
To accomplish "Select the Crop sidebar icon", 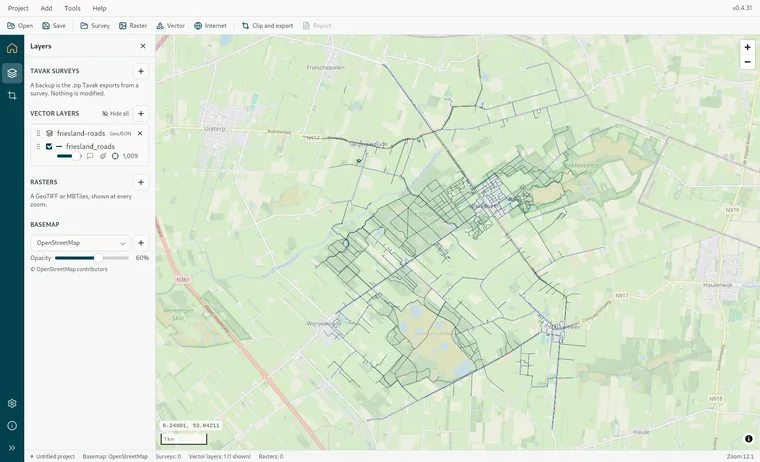I will pyautogui.click(x=12, y=96).
